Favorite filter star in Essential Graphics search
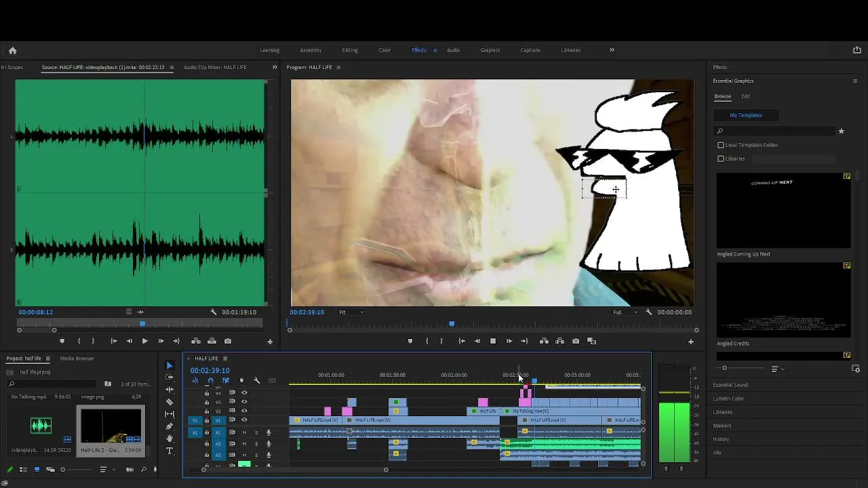 click(841, 131)
